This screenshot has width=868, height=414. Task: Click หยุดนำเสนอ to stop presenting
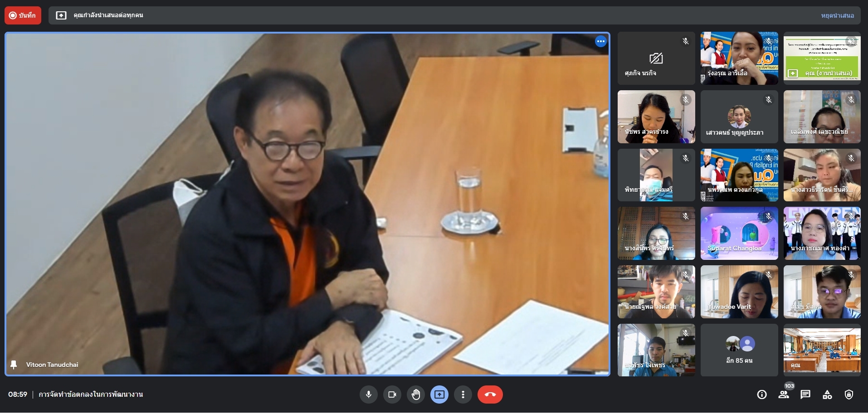[x=837, y=15]
